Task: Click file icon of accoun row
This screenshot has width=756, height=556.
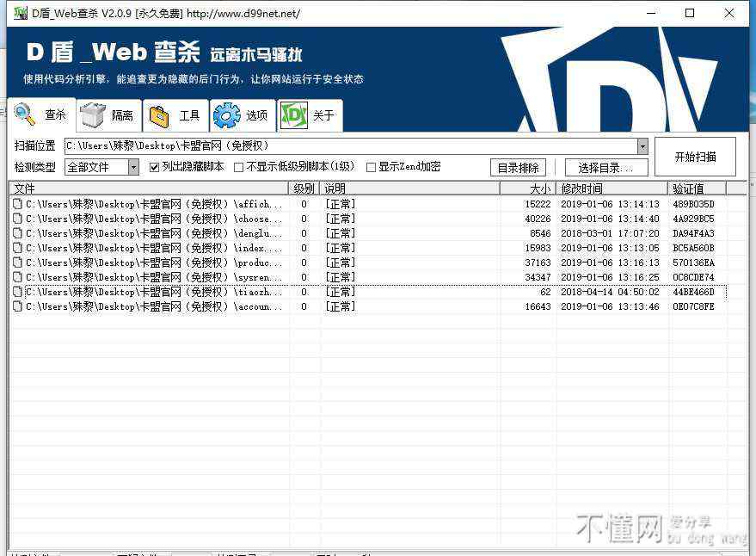Action: click(18, 306)
